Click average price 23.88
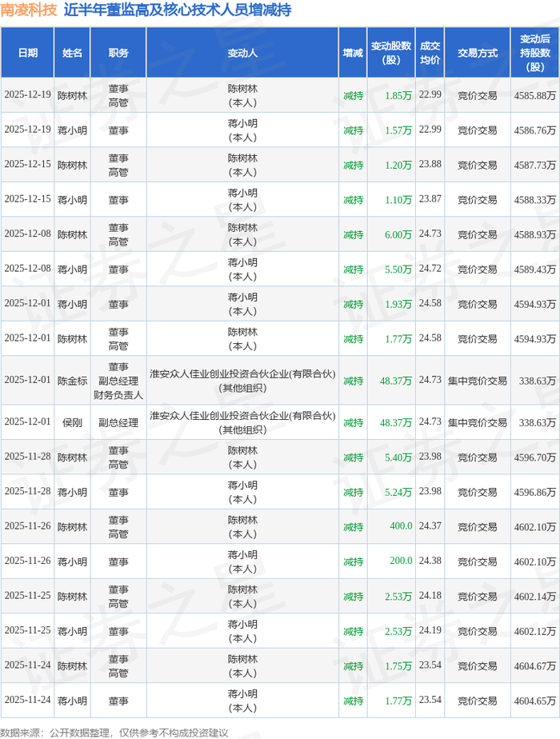 coord(430,164)
